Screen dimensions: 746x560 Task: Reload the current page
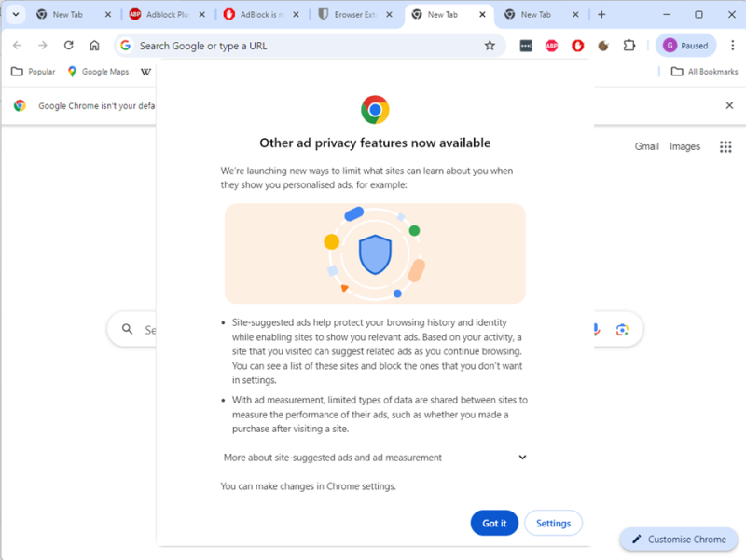pos(69,46)
